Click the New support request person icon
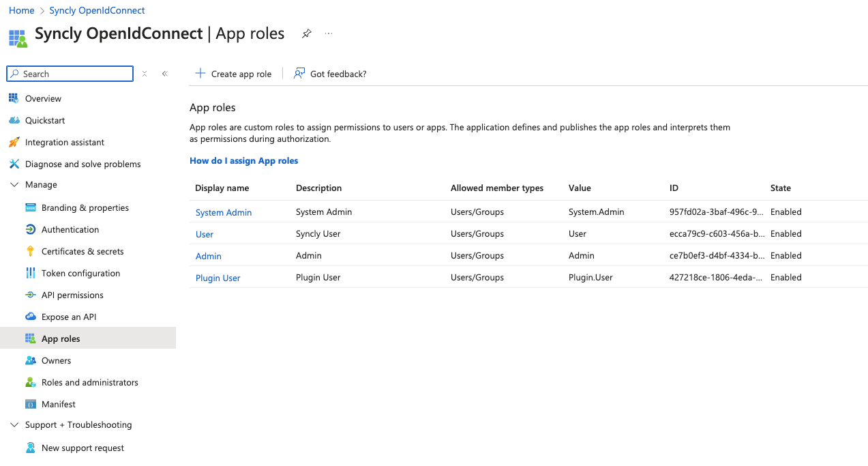The image size is (868, 466). (x=30, y=448)
